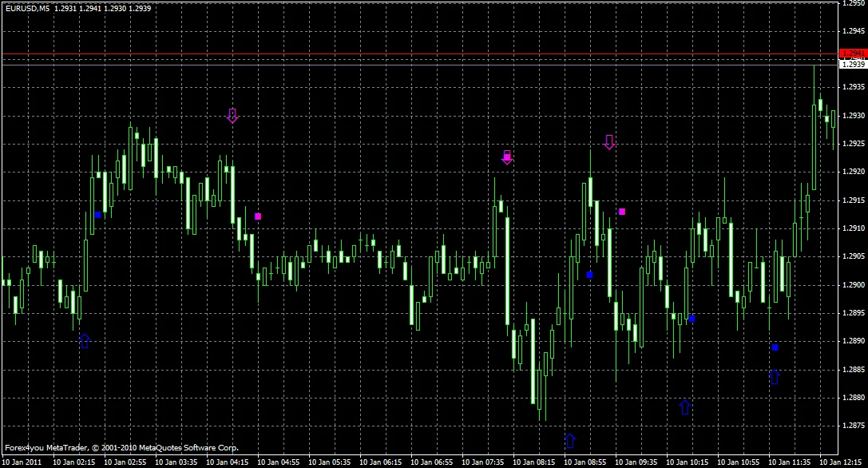The width and height of the screenshot is (868, 468).
Task: Click the 10 Jan 07:35 time label
Action: [x=483, y=462]
